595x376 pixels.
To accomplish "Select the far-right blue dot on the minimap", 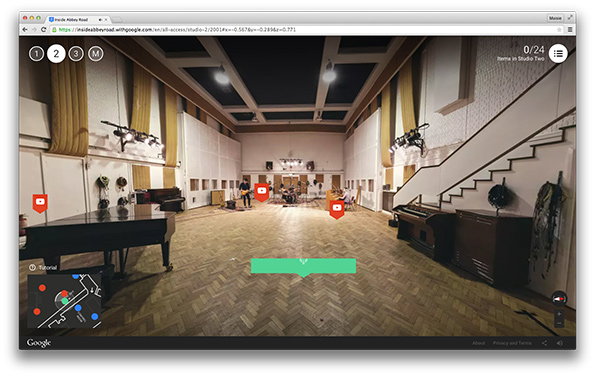I will (x=94, y=316).
